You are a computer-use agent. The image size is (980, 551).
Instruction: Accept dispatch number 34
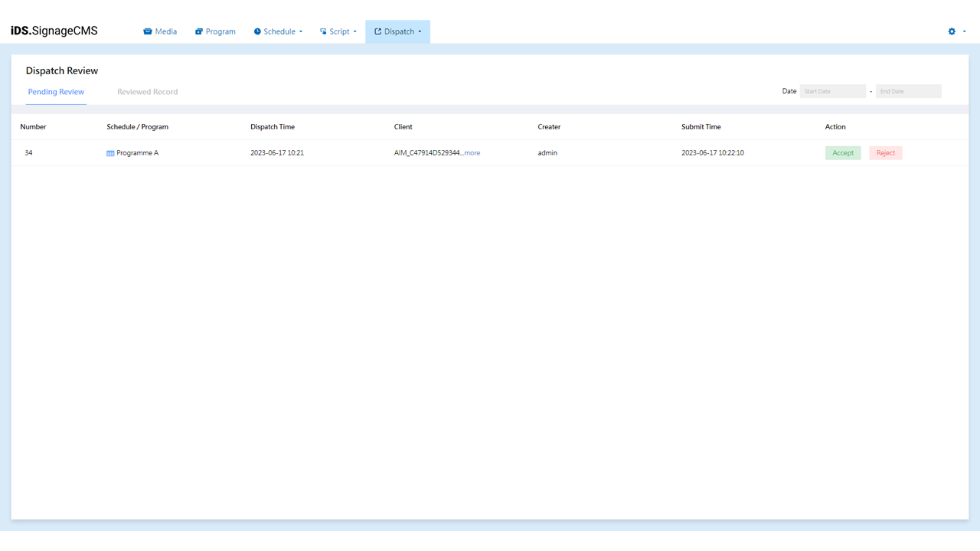(842, 153)
